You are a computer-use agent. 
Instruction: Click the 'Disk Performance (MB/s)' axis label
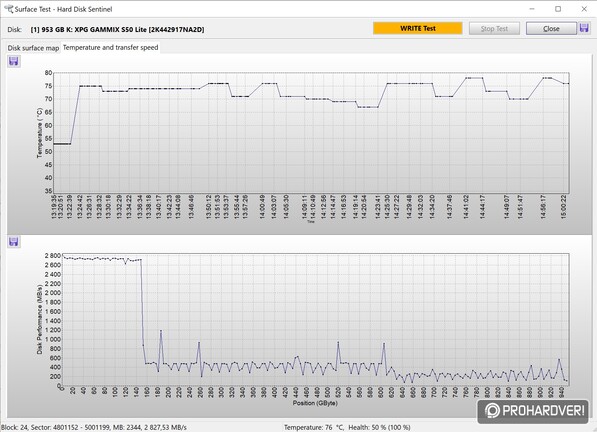[x=39, y=320]
